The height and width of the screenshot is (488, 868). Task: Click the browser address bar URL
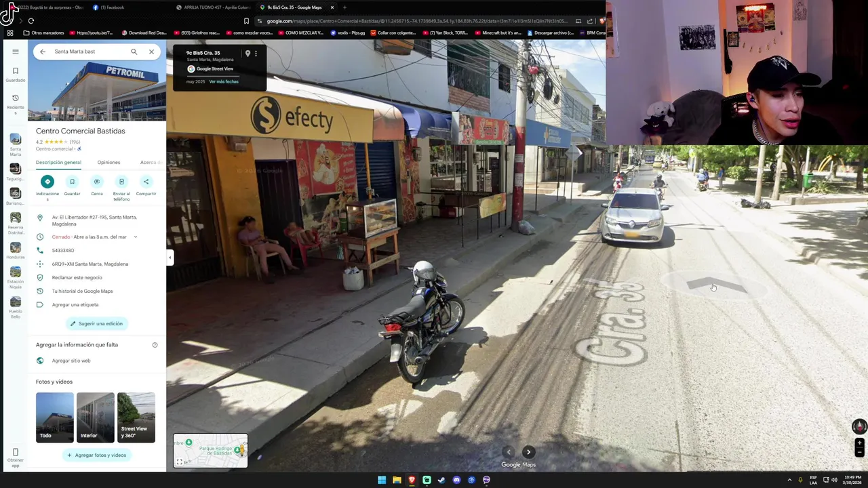[417, 21]
